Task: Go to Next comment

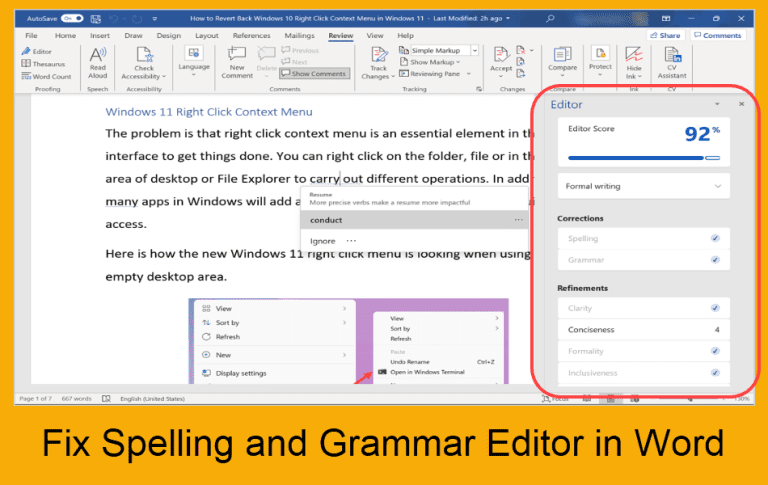Action: [294, 62]
